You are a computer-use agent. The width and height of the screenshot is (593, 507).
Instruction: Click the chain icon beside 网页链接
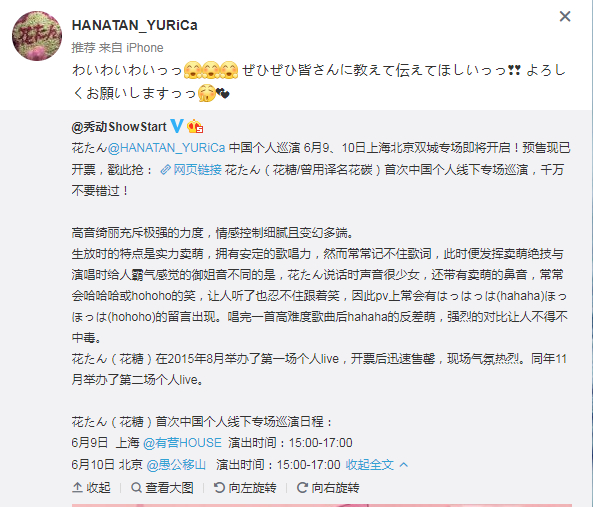165,170
